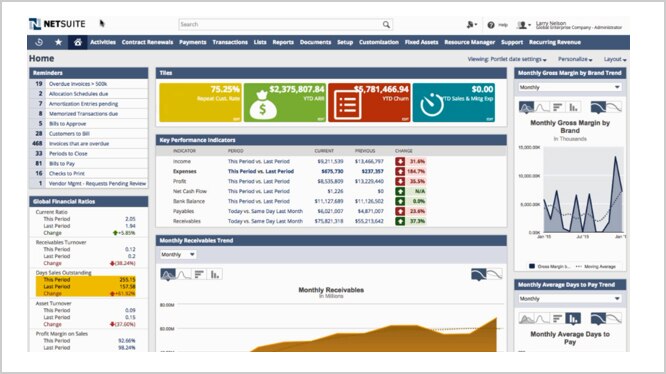666x374 pixels.
Task: Go to the Home icon tab
Action: point(78,42)
